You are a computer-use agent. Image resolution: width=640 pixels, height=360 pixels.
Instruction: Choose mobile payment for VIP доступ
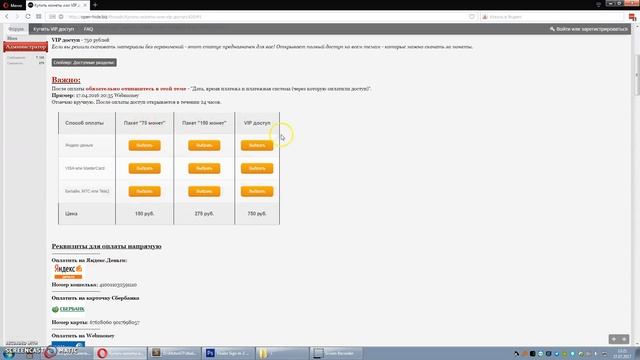tap(257, 191)
